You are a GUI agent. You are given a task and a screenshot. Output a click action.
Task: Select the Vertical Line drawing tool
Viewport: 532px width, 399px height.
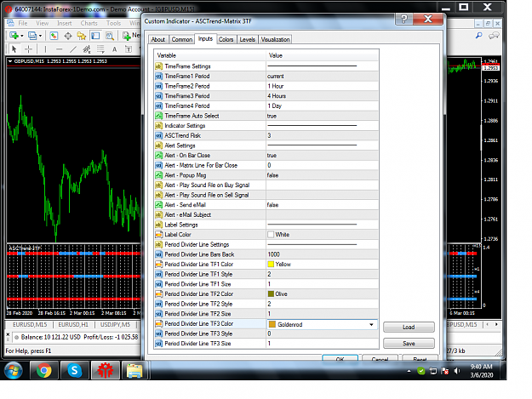pos(45,49)
